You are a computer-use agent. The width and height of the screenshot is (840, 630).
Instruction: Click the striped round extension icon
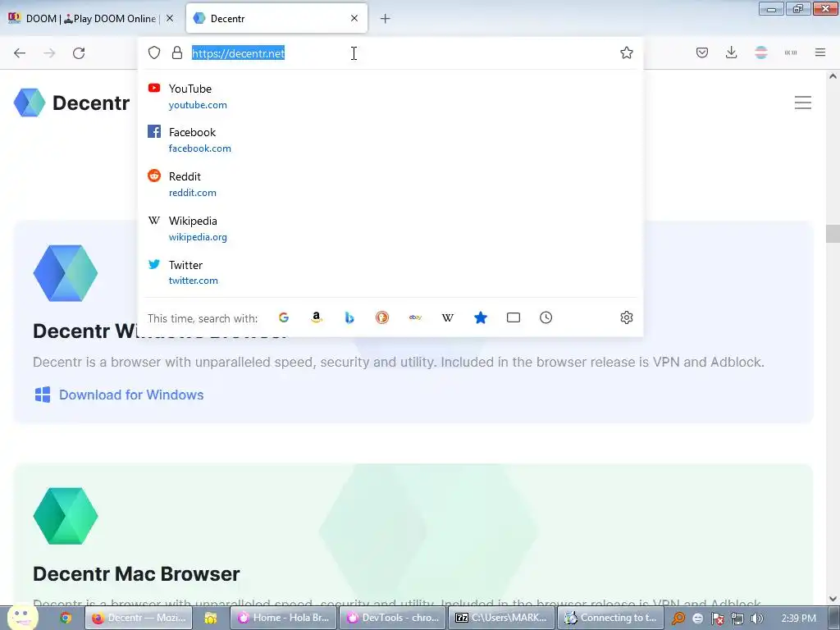[x=760, y=52]
